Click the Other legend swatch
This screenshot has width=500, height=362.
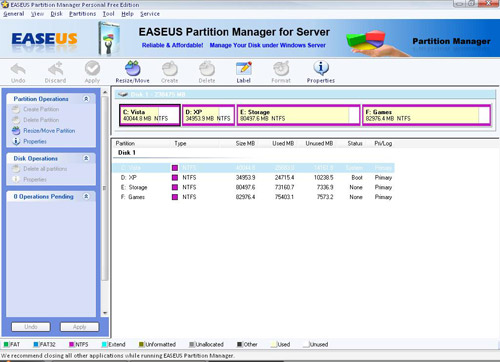click(240, 344)
